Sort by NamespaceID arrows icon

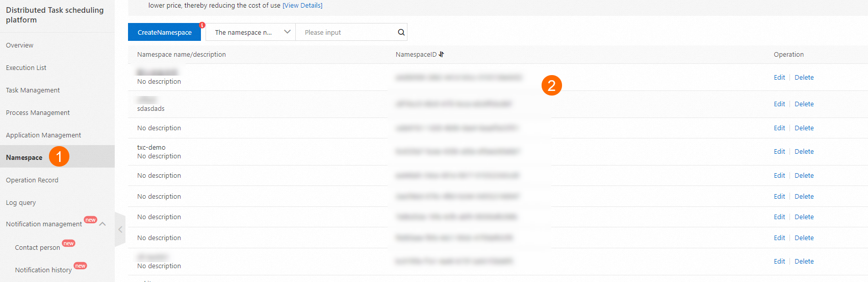point(442,54)
